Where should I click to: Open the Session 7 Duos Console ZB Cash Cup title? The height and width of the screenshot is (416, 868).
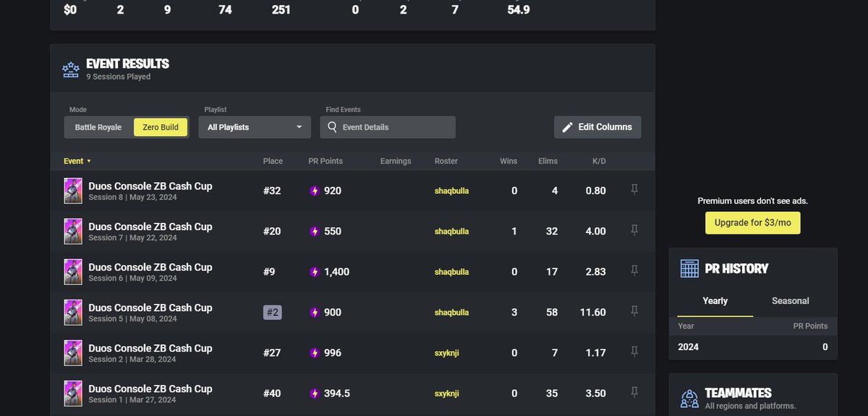[x=150, y=226]
